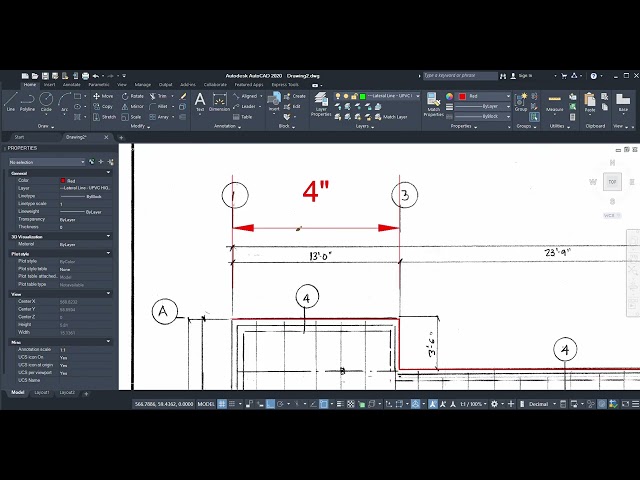
Task: Click the Array tool
Action: 159,117
